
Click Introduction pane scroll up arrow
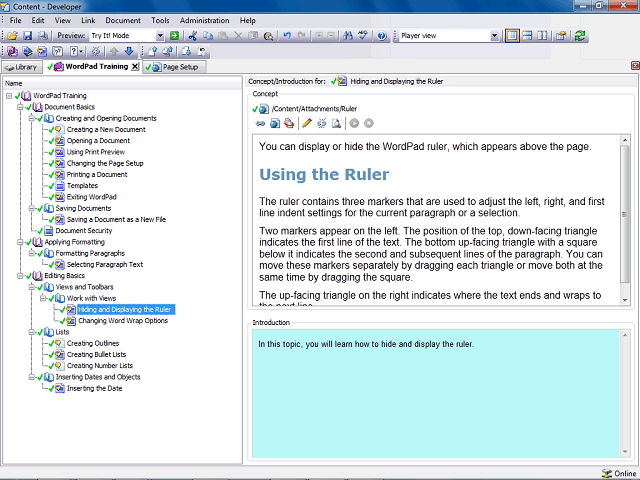coord(624,335)
